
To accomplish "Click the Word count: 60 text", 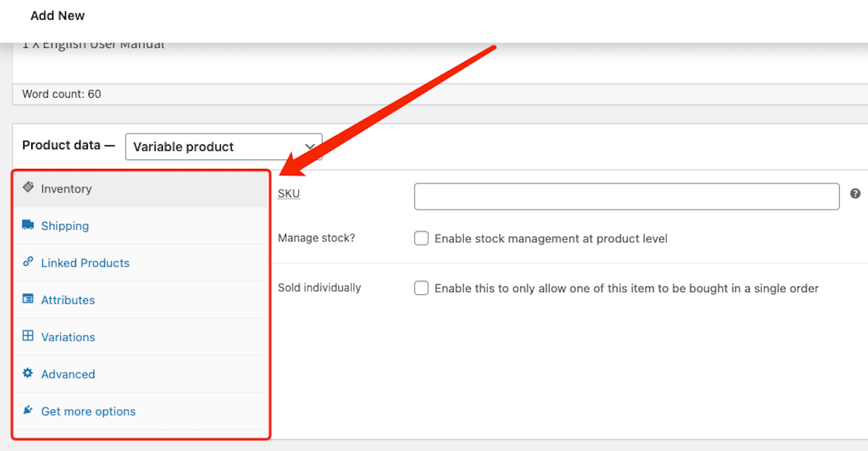I will [62, 94].
